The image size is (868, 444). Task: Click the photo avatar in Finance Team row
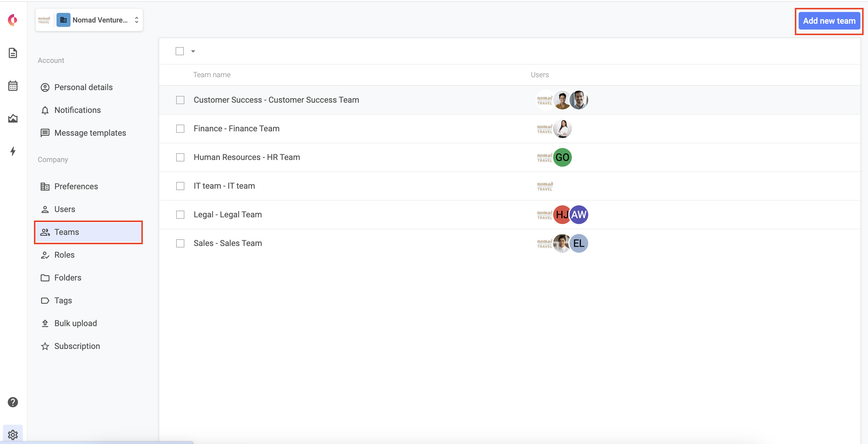[x=562, y=129]
